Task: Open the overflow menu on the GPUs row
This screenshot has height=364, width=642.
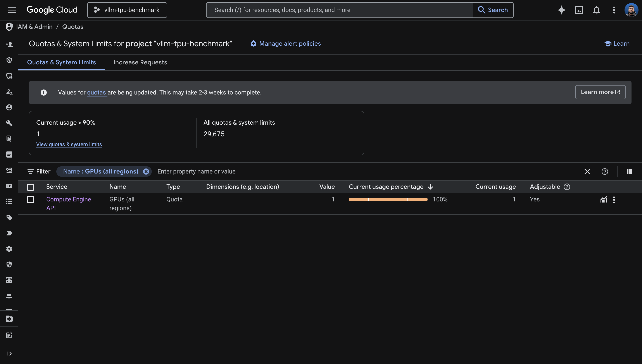Action: tap(614, 199)
